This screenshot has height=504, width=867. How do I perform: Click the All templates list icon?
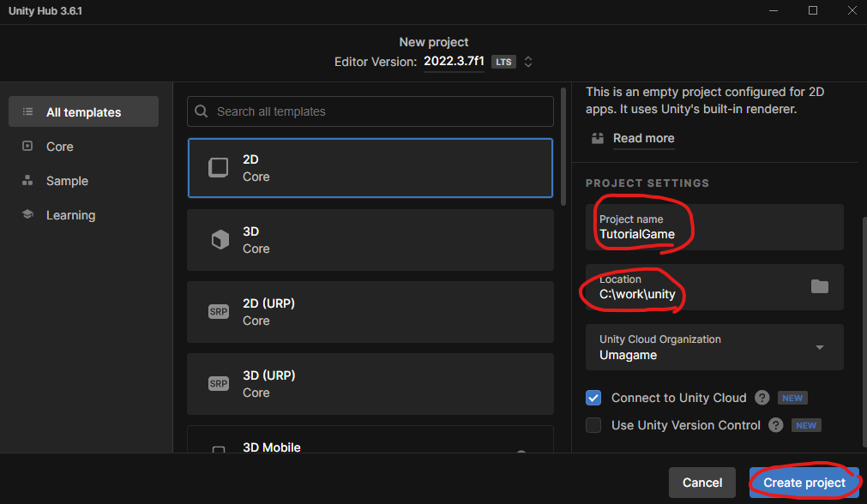(27, 111)
